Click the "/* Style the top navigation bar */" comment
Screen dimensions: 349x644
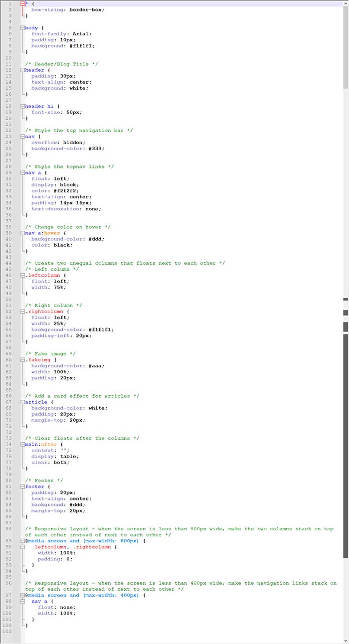80,131
